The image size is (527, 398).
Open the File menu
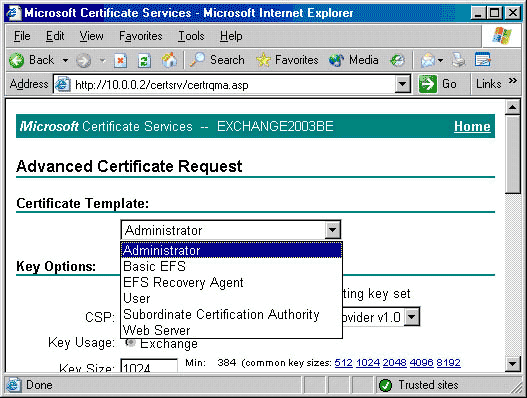pos(22,36)
